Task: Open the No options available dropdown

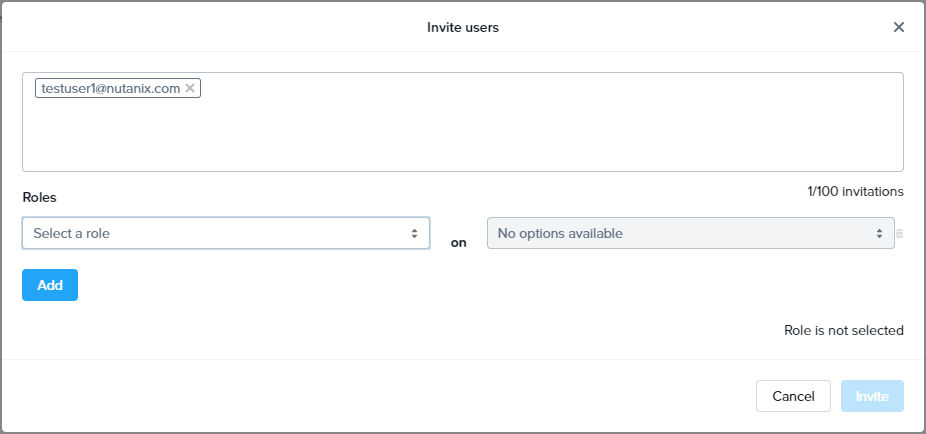Action: click(690, 233)
